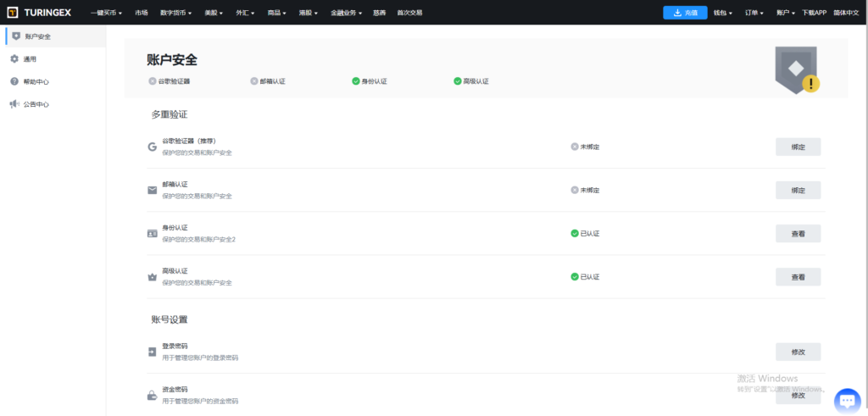
Task: Select the 通用 sidebar label
Action: click(x=30, y=59)
